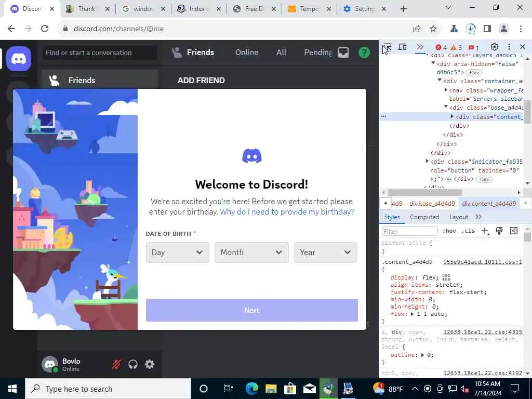Viewport: 532px width, 399px height.
Task: Toggle the muted microphone icon beside Bovlo
Action: pos(116,364)
